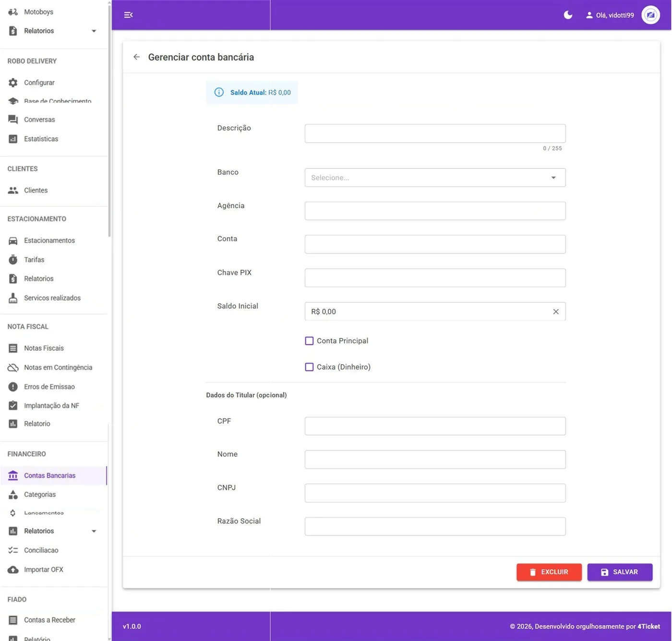Click the Saldo Atual info icon

[x=219, y=92]
